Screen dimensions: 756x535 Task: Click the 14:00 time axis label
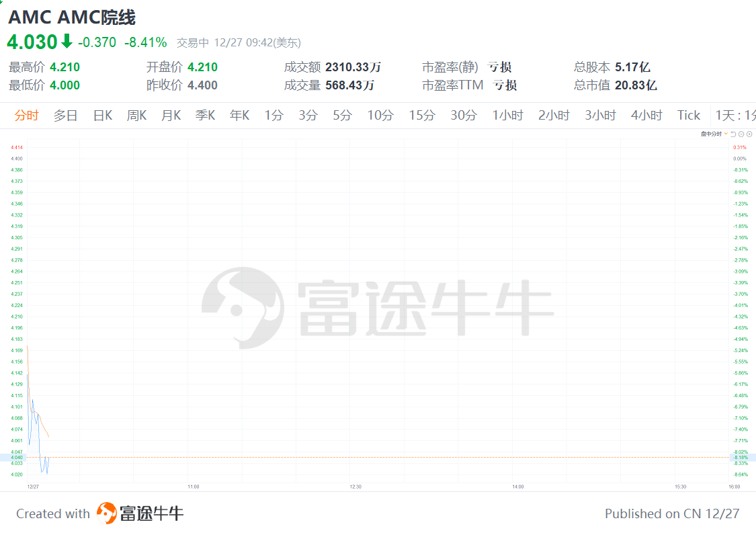coord(518,487)
